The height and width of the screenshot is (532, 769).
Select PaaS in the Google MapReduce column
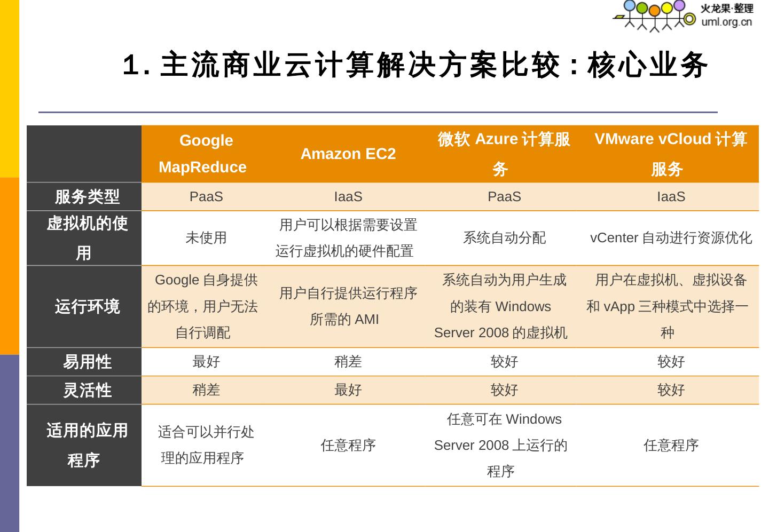(x=206, y=196)
